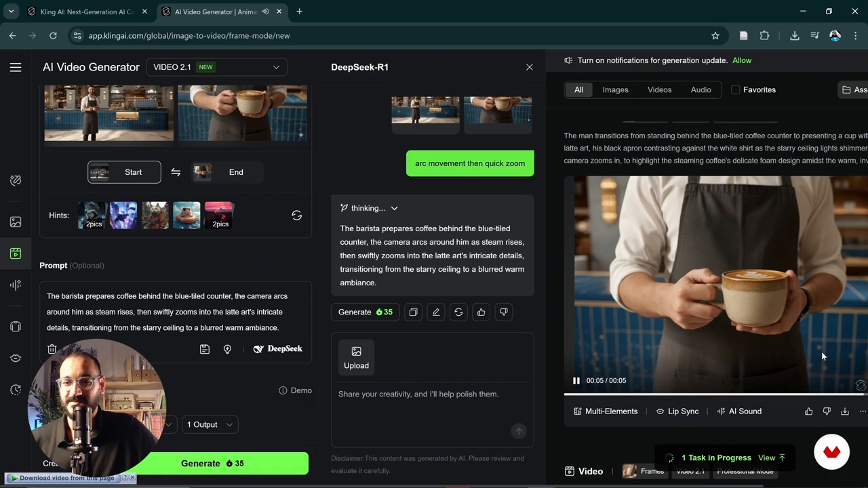Open the AI Images sidebar icon
This screenshot has height=488, width=868.
tap(16, 222)
